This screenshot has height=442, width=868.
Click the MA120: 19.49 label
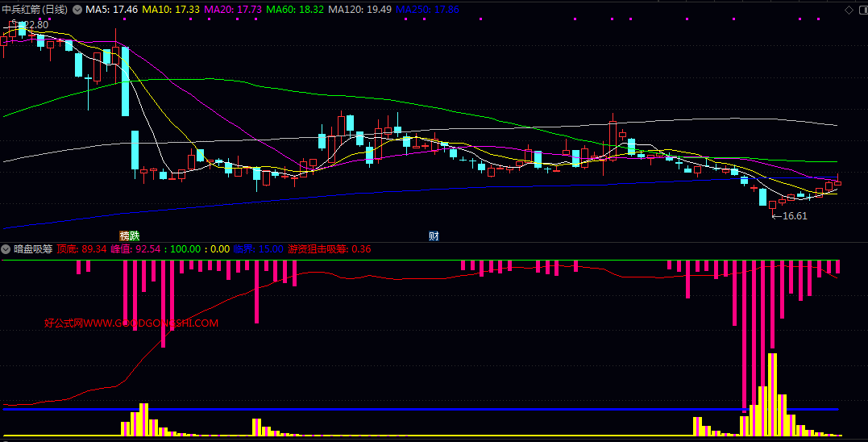359,10
